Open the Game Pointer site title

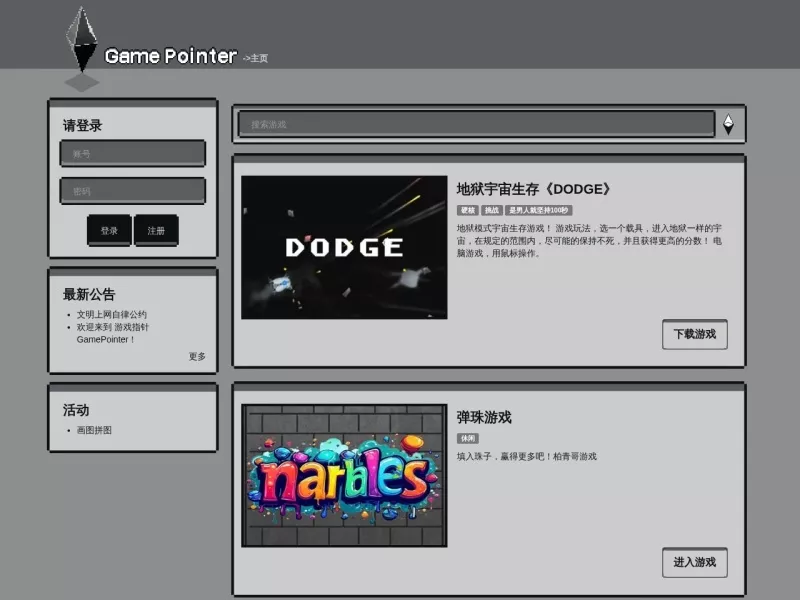[x=170, y=56]
